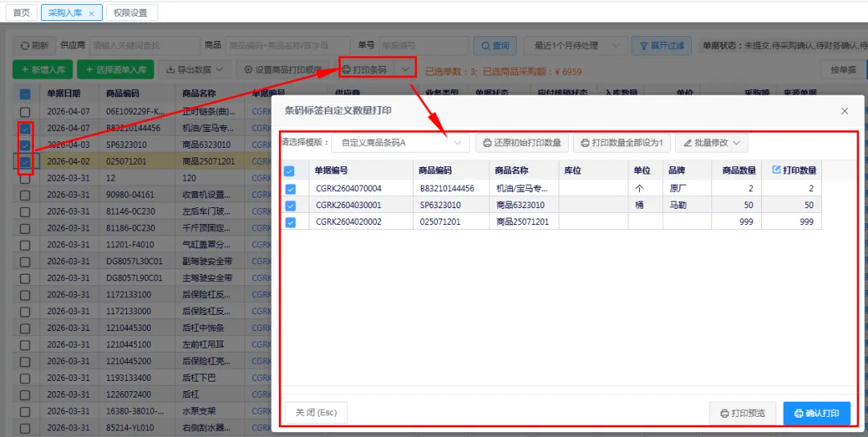This screenshot has width=868, height=437.
Task: Click the supplier search input field
Action: click(144, 46)
